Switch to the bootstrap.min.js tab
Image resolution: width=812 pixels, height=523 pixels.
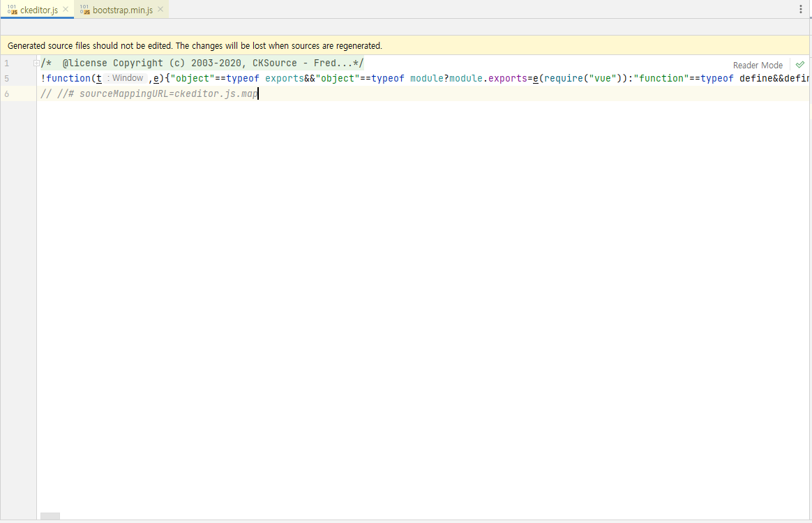[122, 10]
